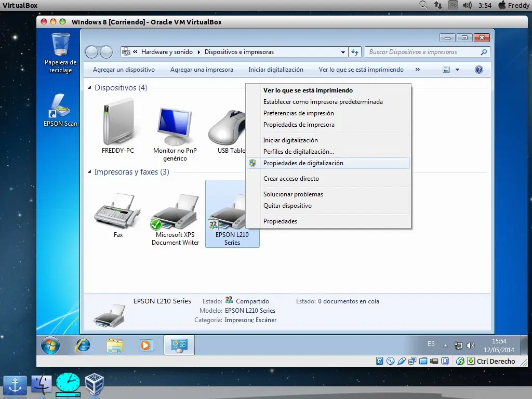
Task: Click Agregar un dispositivo toolbar button
Action: [x=124, y=70]
